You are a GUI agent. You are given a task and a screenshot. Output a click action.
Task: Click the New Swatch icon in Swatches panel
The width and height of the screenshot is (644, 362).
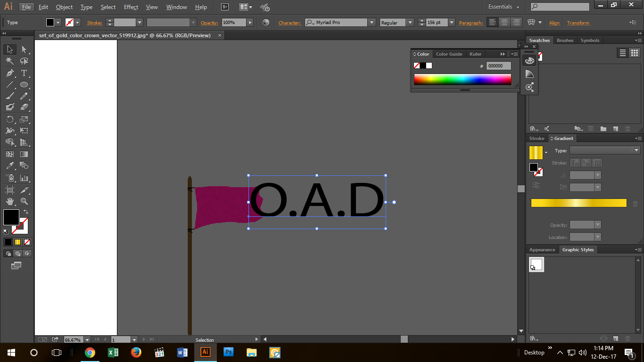615,128
